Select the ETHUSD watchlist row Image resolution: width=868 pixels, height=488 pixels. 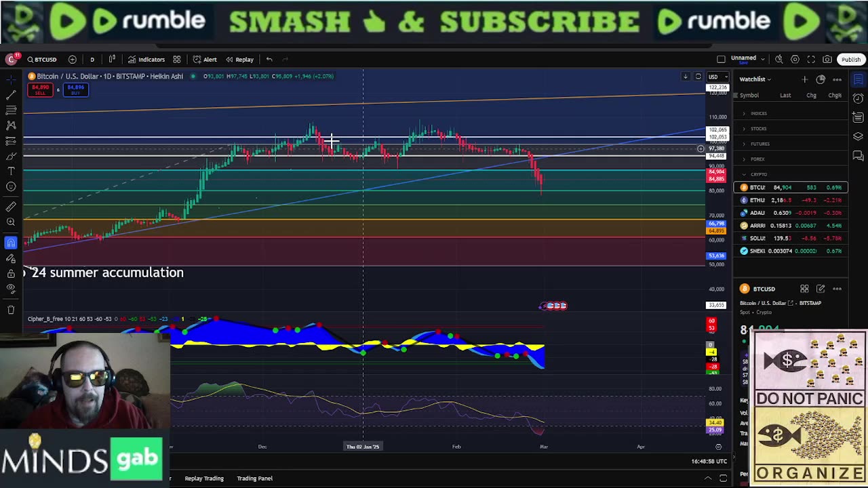click(x=791, y=200)
